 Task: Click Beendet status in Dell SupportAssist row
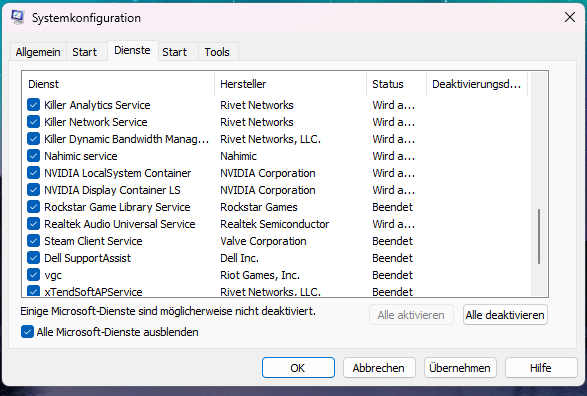[392, 258]
